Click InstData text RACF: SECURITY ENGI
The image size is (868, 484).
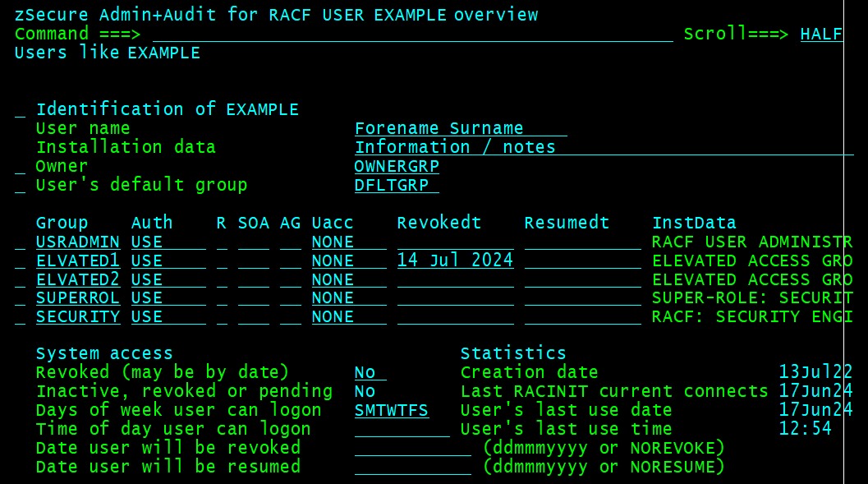coord(752,316)
